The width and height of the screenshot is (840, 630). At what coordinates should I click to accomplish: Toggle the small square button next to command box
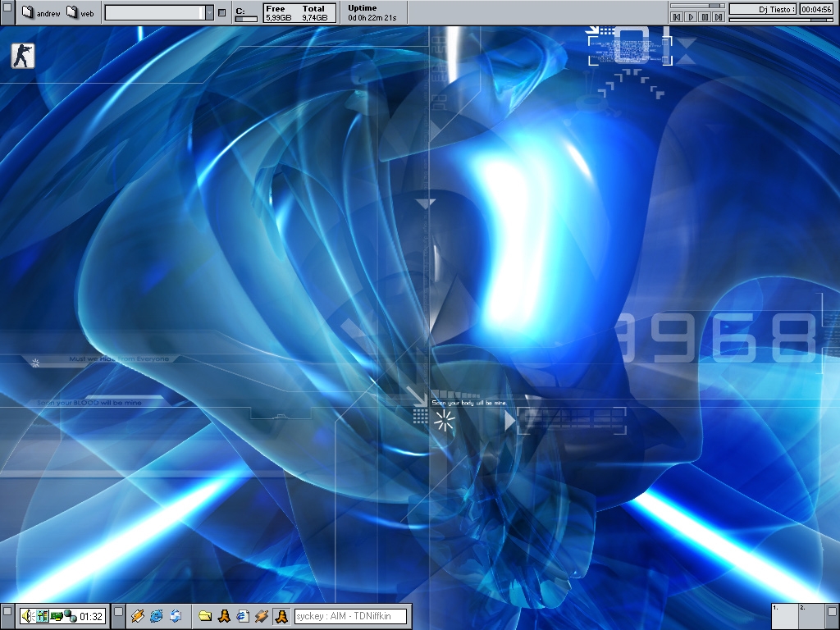(x=222, y=13)
